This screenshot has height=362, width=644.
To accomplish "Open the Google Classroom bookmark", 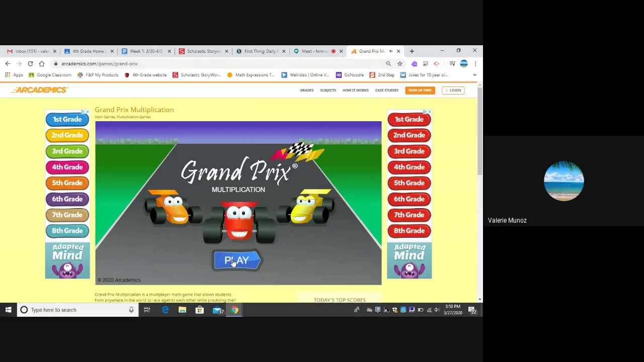I will [x=50, y=75].
